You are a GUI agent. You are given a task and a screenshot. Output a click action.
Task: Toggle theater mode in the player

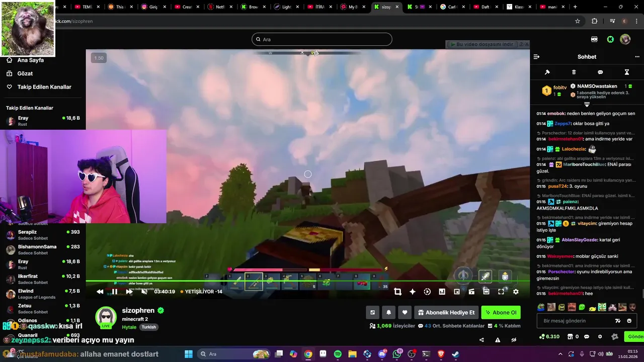[486, 292]
